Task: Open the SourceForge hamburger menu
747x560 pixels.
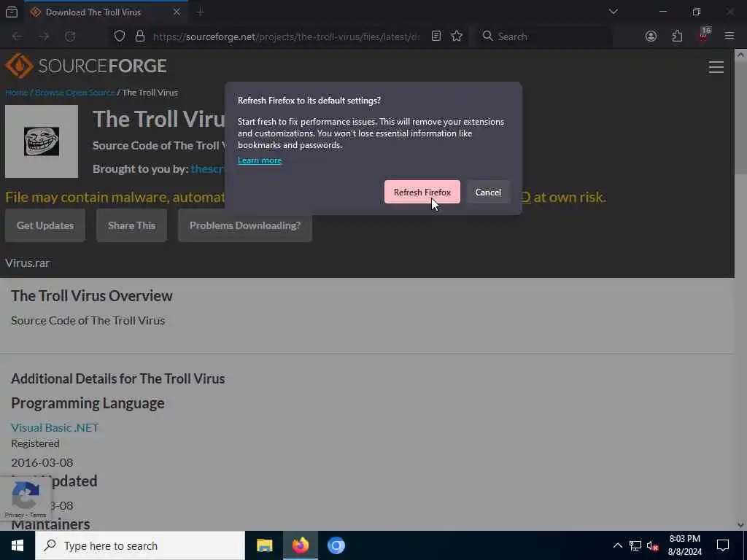Action: pyautogui.click(x=716, y=67)
